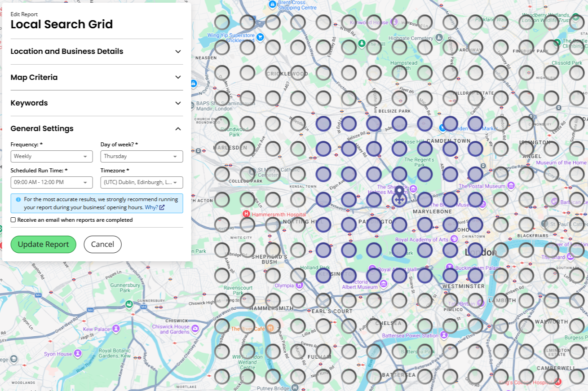The height and width of the screenshot is (391, 588).
Task: Click the blue info icon in notice
Action: 18,199
